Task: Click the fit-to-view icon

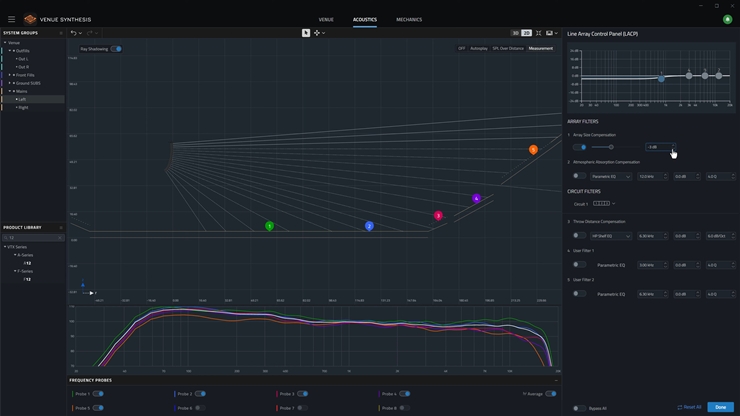Action: [x=538, y=33]
